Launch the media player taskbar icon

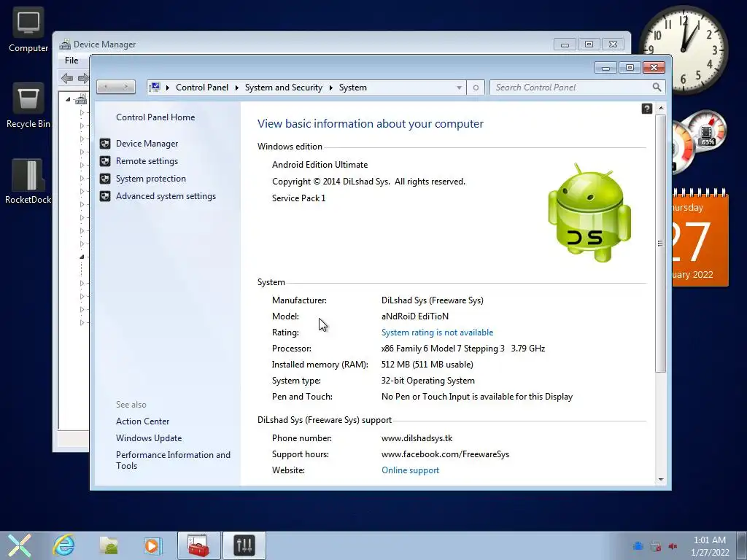pyautogui.click(x=152, y=545)
